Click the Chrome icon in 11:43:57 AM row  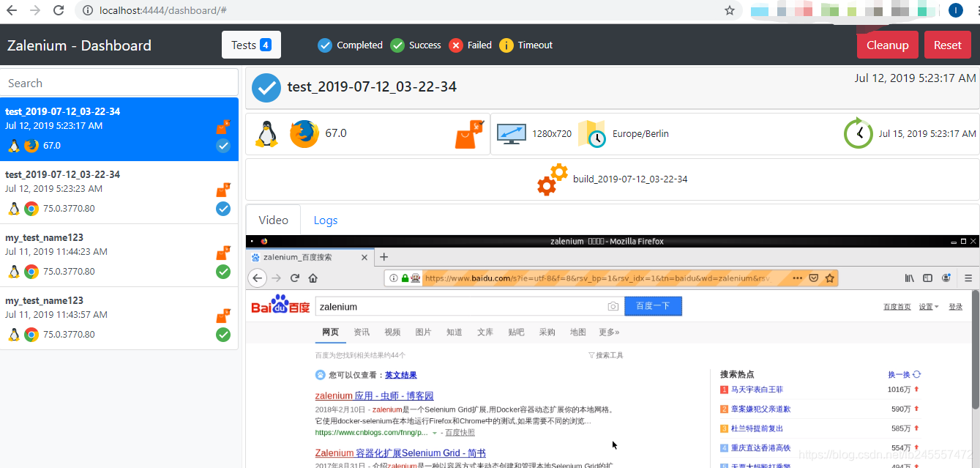pos(31,335)
